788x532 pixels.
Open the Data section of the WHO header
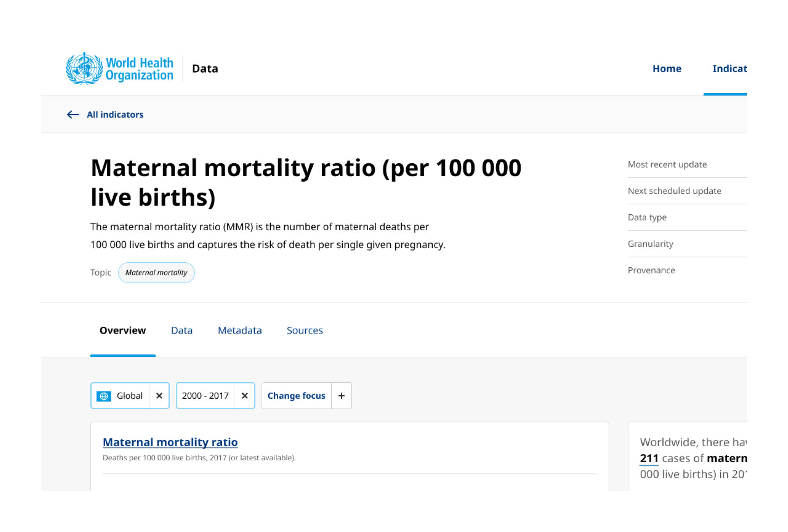click(x=205, y=69)
